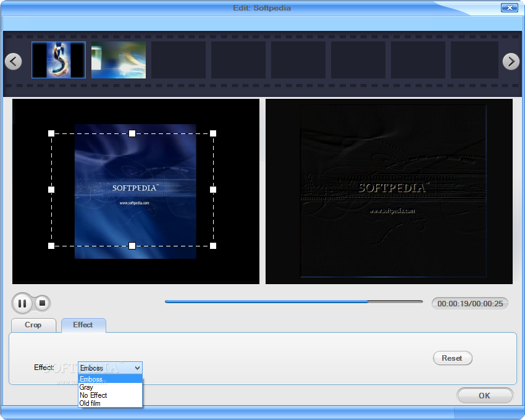Choose No Effect from the list

pos(110,395)
